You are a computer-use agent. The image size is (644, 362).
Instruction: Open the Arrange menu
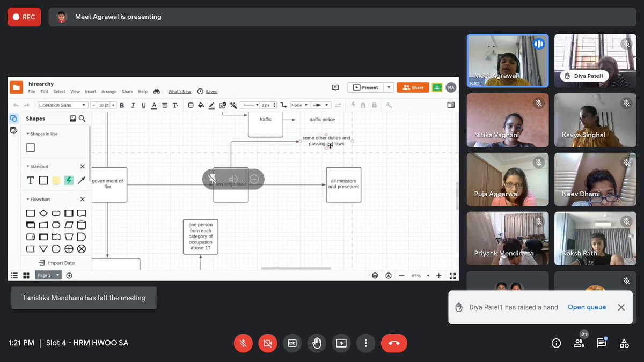click(x=109, y=92)
